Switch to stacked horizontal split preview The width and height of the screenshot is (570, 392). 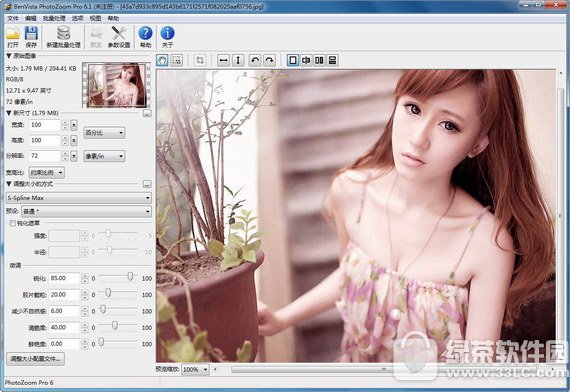click(x=332, y=60)
